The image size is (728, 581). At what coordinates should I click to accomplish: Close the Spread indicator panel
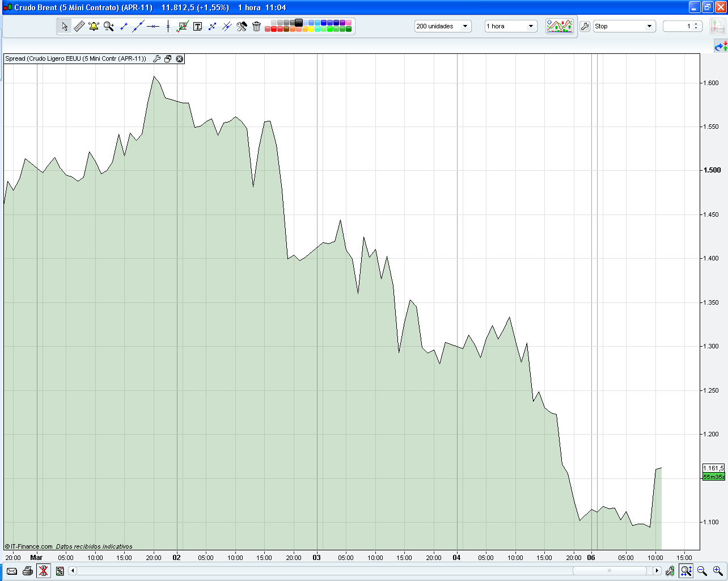pyautogui.click(x=180, y=58)
